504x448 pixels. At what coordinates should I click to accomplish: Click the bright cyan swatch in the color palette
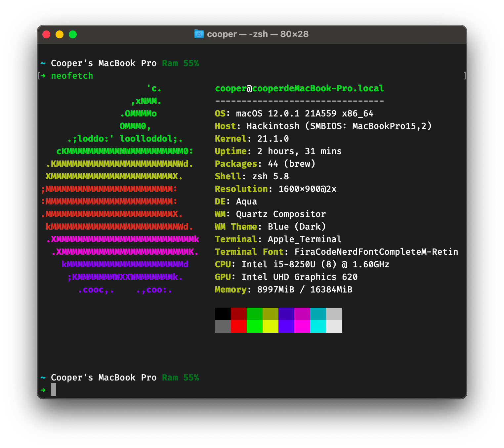[318, 326]
